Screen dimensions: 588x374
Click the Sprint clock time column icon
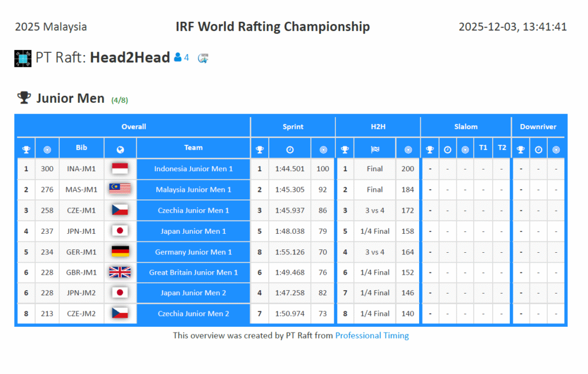pos(290,150)
